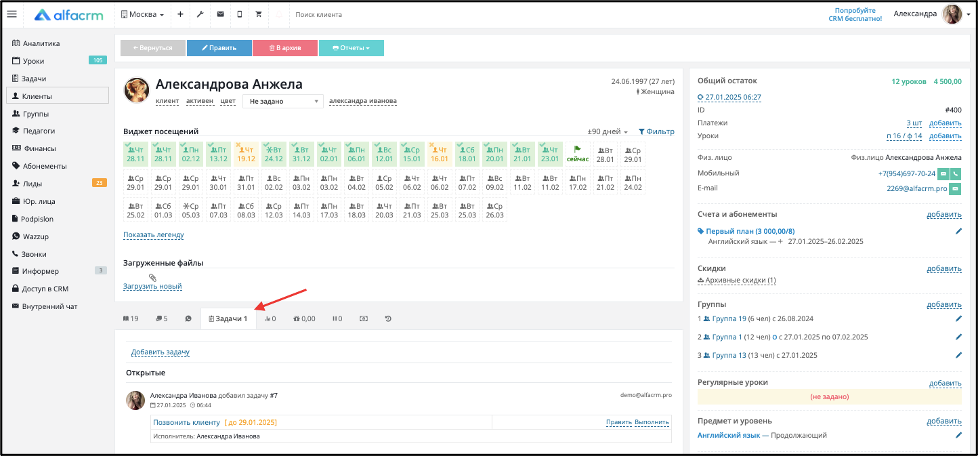Click Править link on task #7
Viewport: 979px width, 456px height.
point(619,422)
